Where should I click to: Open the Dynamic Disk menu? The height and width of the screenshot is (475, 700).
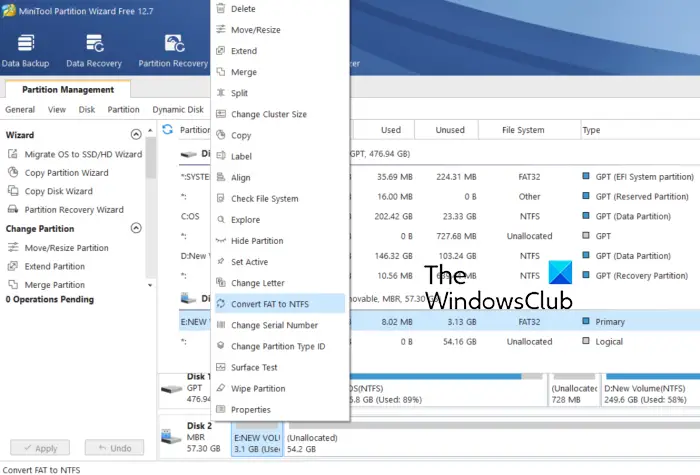pos(178,109)
